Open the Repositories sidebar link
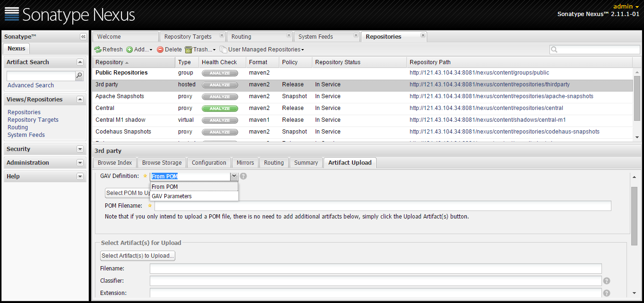Screen dimensions: 644x303 pyautogui.click(x=24, y=112)
